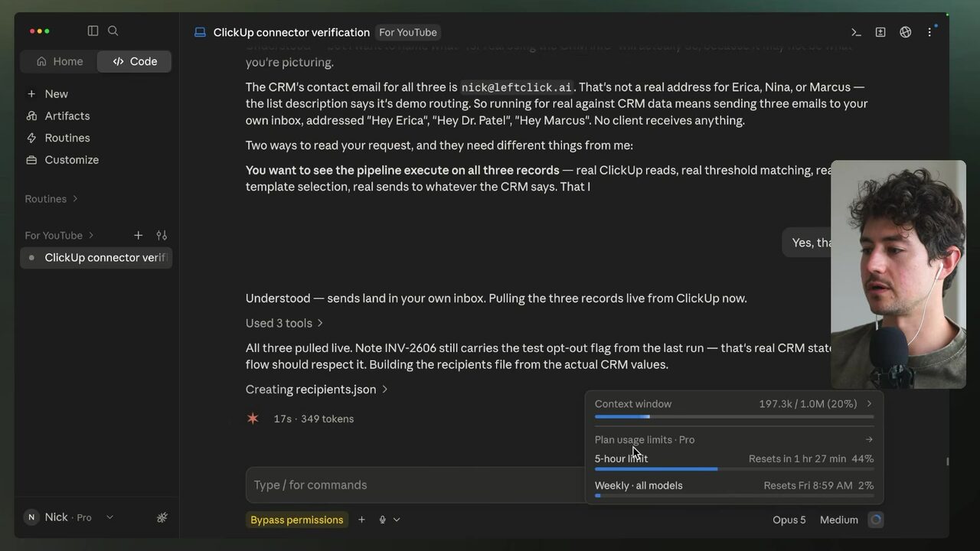Click the orange working asterisk icon
Image resolution: width=980 pixels, height=551 pixels.
tap(253, 419)
